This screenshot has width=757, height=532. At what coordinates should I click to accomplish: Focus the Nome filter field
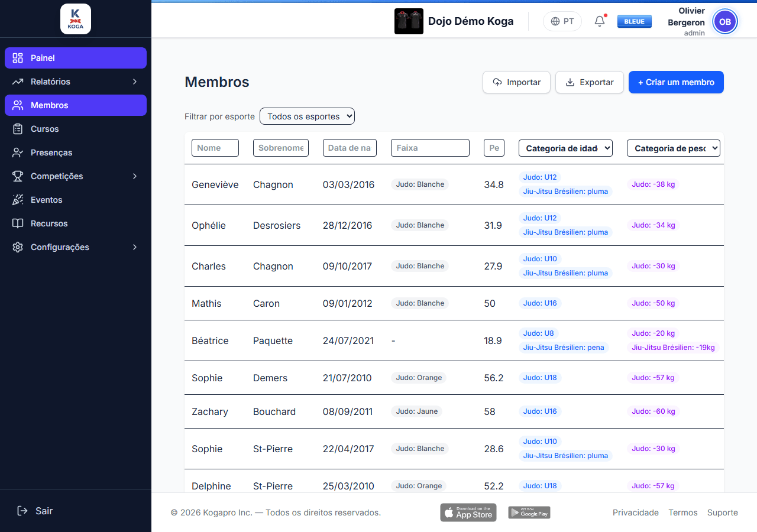215,148
